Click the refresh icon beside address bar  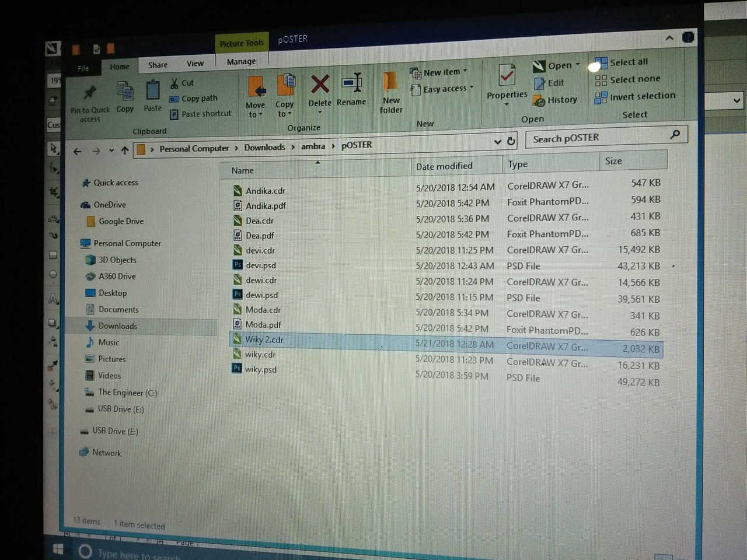pos(511,141)
